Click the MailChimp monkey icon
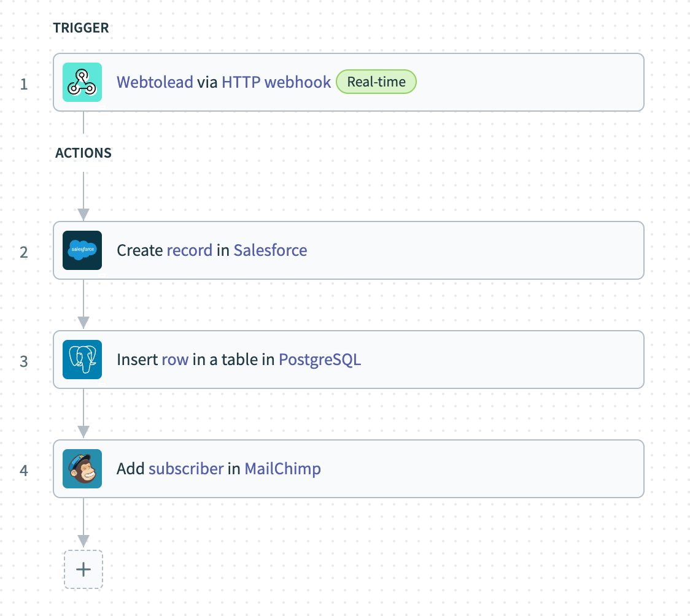Image resolution: width=690 pixels, height=616 pixels. click(82, 469)
